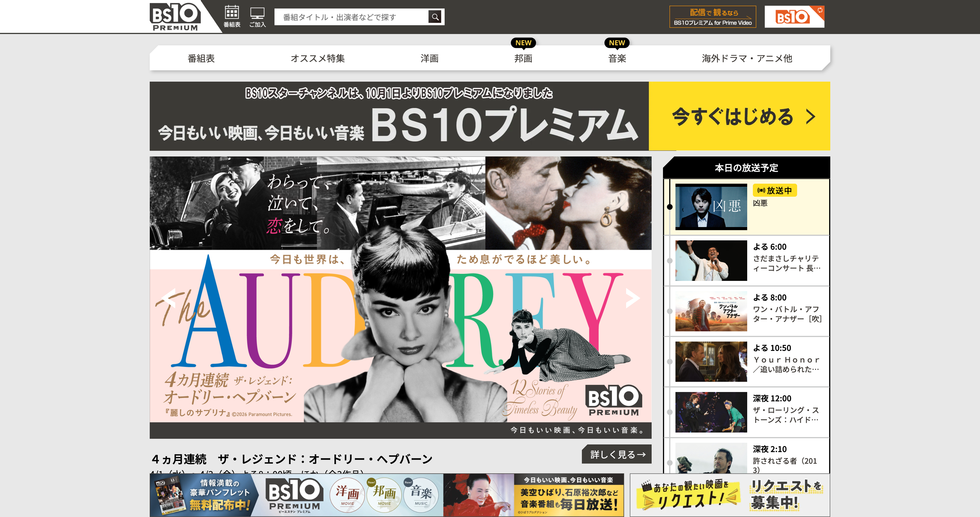980x517 pixels.
Task: Click the 洋画 MOVIE round badge in footer
Action: coord(347,495)
